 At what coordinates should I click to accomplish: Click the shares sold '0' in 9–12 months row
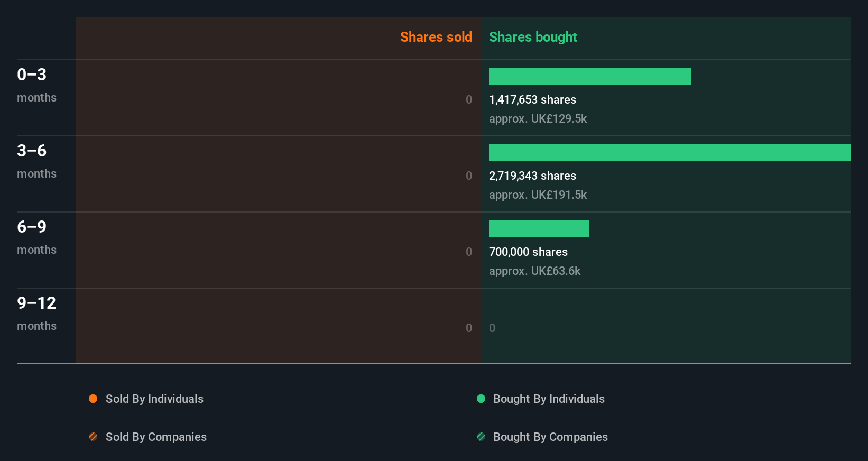(x=469, y=328)
